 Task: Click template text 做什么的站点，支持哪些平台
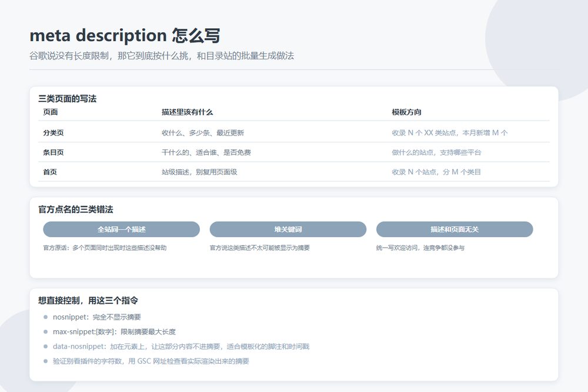[x=436, y=152]
